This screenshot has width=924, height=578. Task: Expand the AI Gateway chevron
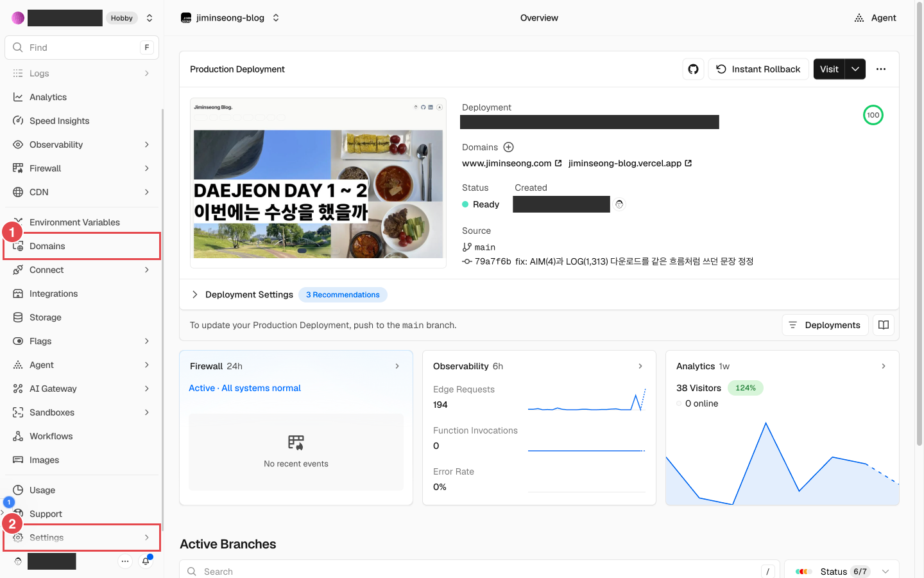pos(147,389)
